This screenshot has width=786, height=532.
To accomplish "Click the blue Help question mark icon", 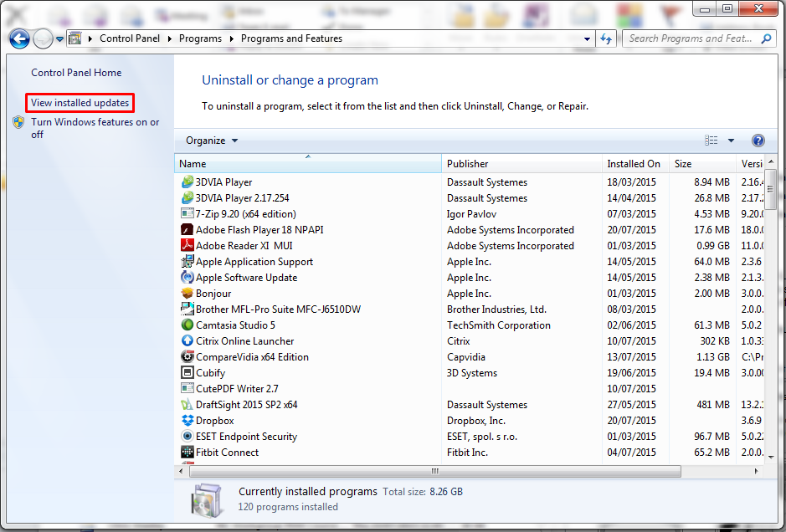I will [x=758, y=141].
